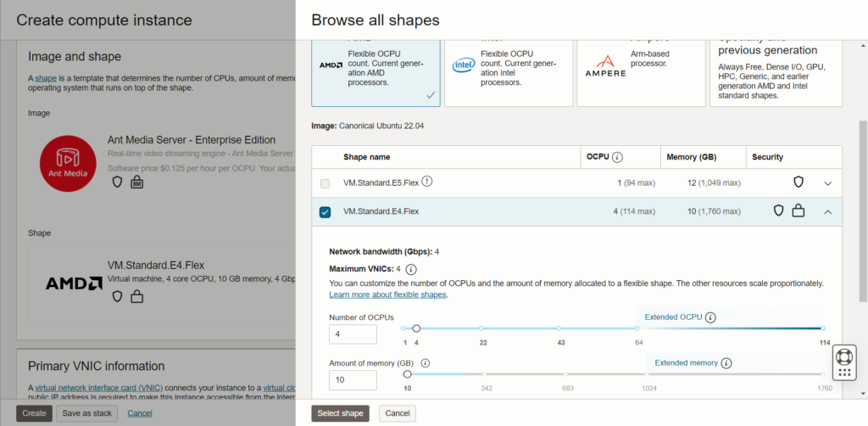Click the Amount of memory info icon

426,363
